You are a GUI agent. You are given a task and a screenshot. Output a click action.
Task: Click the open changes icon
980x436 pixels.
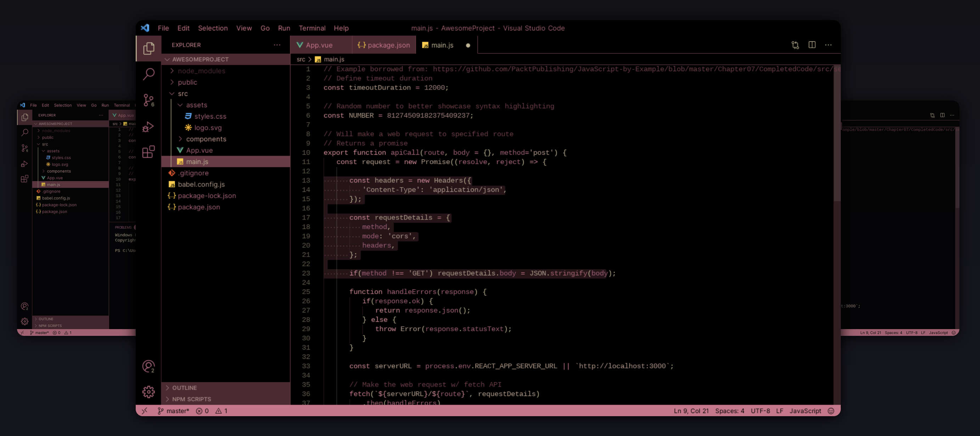(795, 45)
